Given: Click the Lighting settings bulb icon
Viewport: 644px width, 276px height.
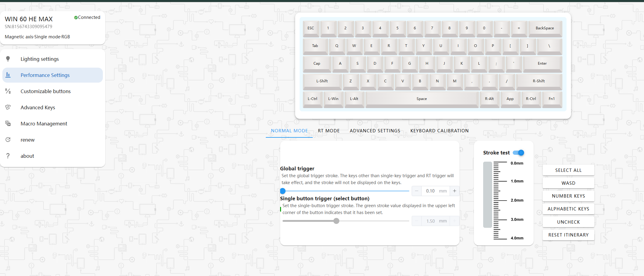Looking at the screenshot, I should tap(8, 59).
